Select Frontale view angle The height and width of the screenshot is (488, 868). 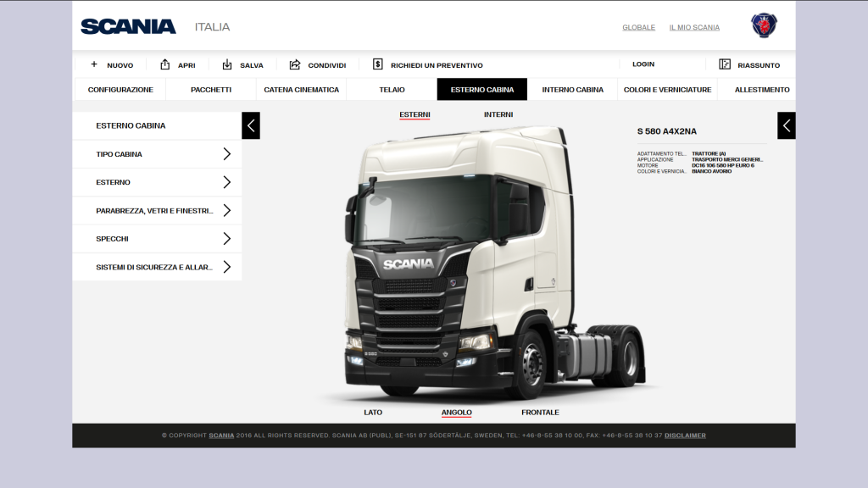click(x=540, y=413)
